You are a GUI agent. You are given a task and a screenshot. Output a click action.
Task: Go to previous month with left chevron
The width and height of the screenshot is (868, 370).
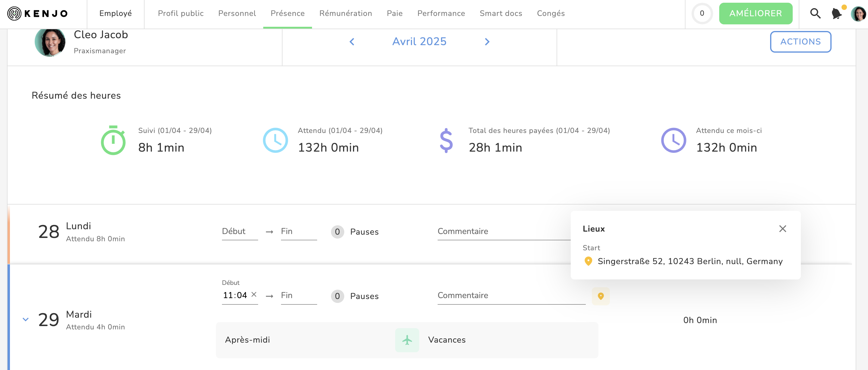[x=352, y=42]
